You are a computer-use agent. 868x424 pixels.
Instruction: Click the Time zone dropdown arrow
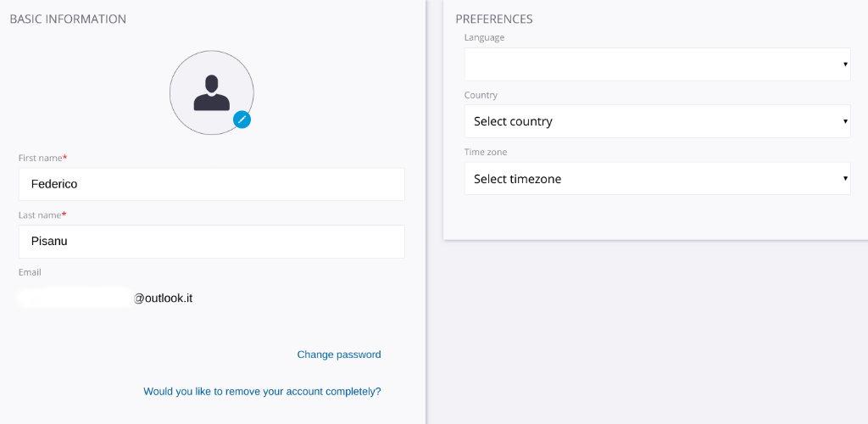pos(845,178)
